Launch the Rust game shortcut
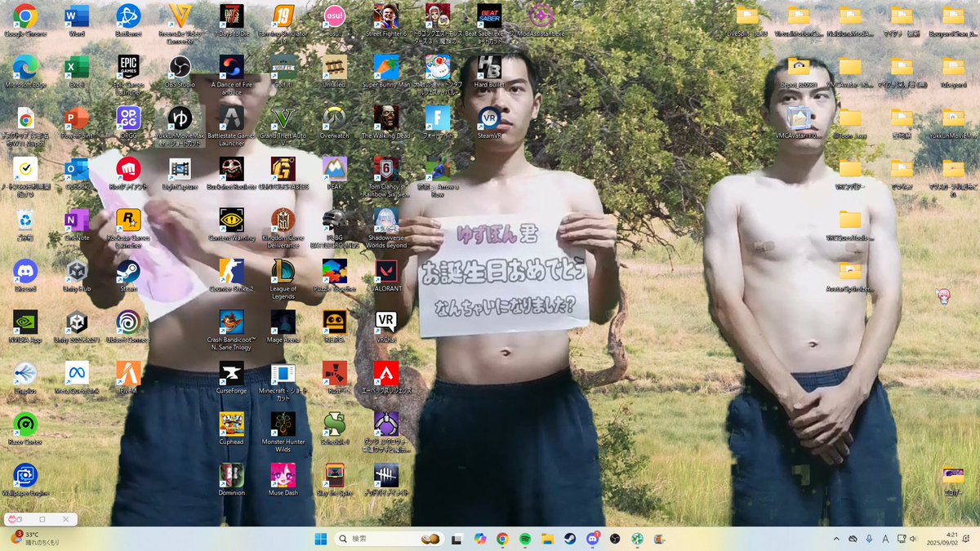 [334, 377]
